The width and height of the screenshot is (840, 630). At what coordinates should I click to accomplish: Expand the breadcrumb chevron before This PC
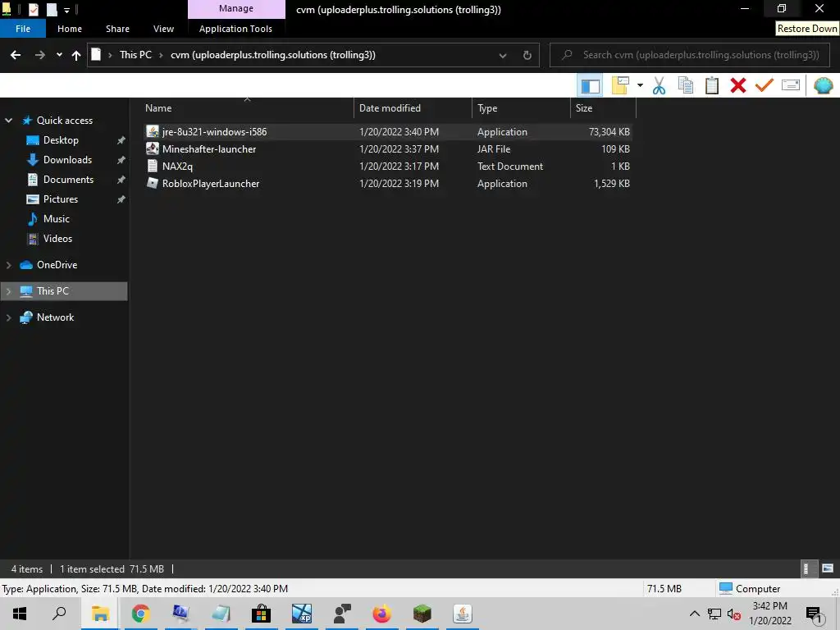coord(110,55)
